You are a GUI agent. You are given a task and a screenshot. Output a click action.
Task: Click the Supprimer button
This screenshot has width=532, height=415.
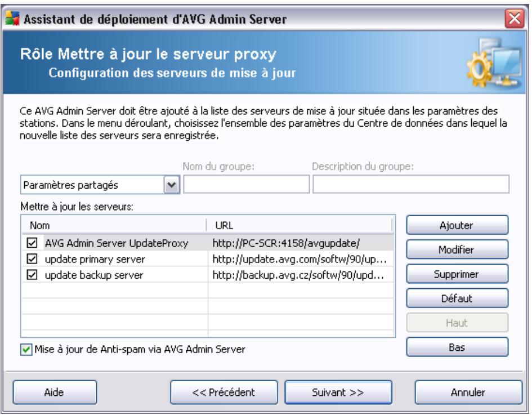[x=457, y=274]
